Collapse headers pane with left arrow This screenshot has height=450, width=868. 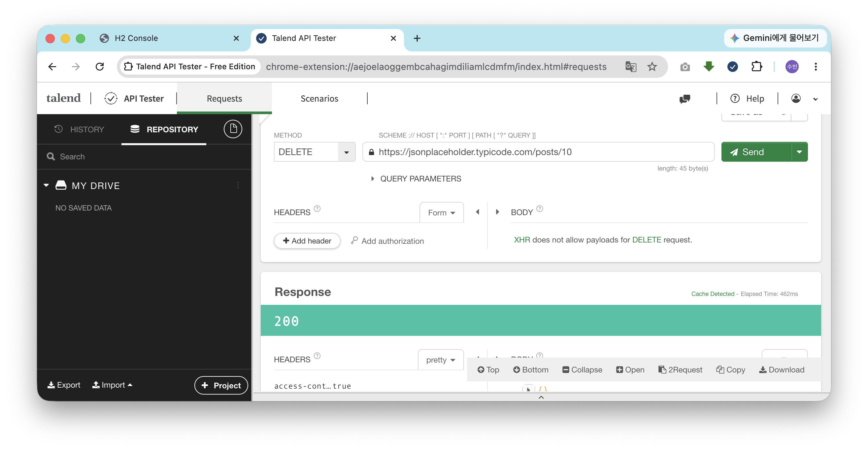[478, 212]
